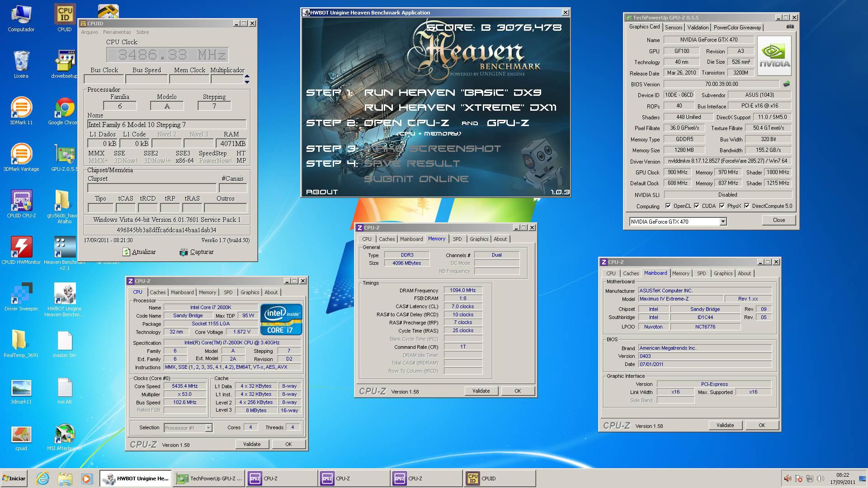Image resolution: width=868 pixels, height=488 pixels.
Task: Open Windows Media Player from taskbar
Action: (87, 479)
